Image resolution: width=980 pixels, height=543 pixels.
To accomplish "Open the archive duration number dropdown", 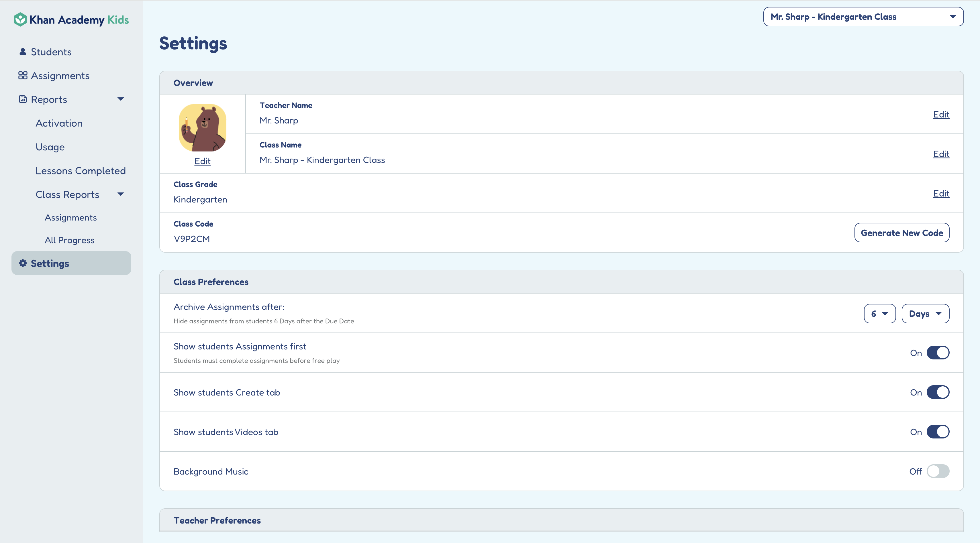I will [880, 313].
